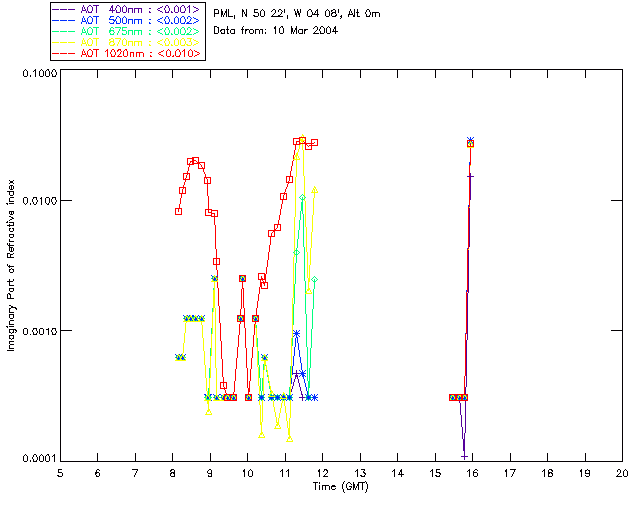Click the x-axis tick label 17

(x=510, y=473)
